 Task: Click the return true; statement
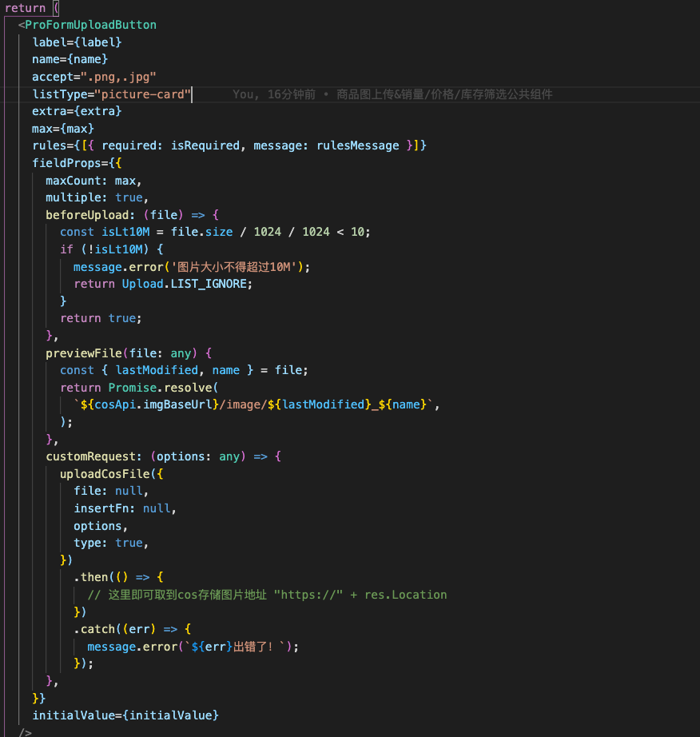(x=101, y=318)
